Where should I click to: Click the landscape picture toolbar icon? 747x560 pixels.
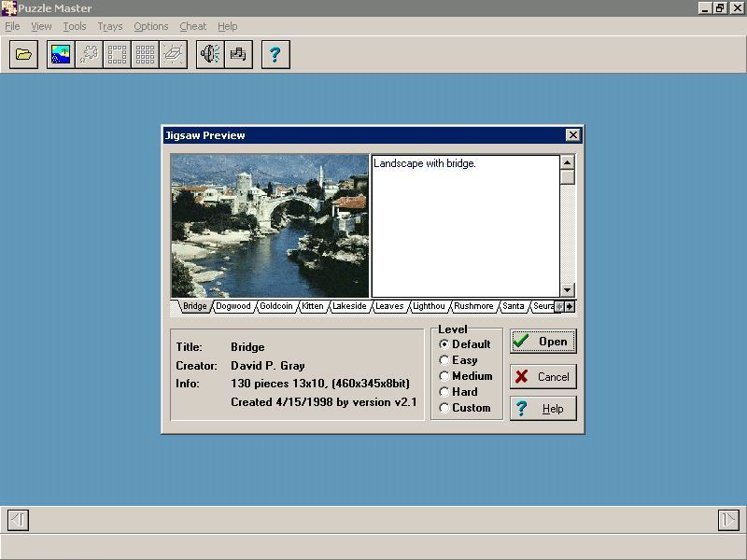[x=61, y=55]
